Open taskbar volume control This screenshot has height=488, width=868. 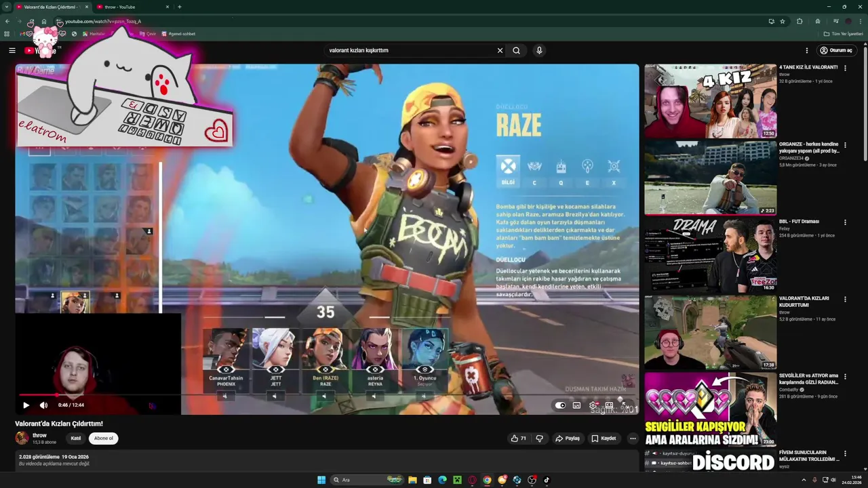833,480
